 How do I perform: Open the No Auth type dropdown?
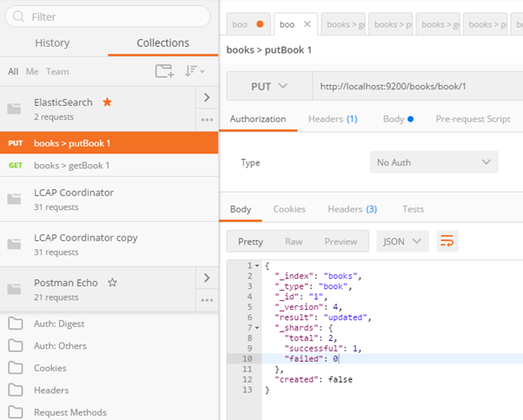[433, 162]
